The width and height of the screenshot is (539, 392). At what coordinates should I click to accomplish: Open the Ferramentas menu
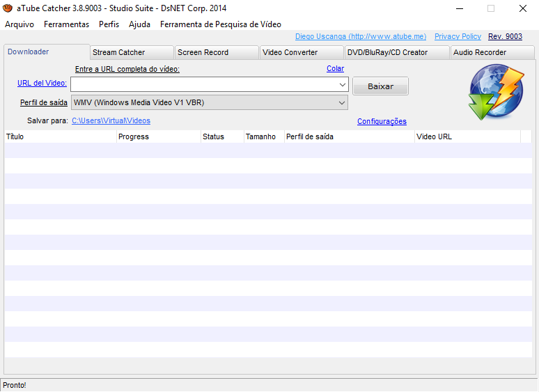coord(66,24)
